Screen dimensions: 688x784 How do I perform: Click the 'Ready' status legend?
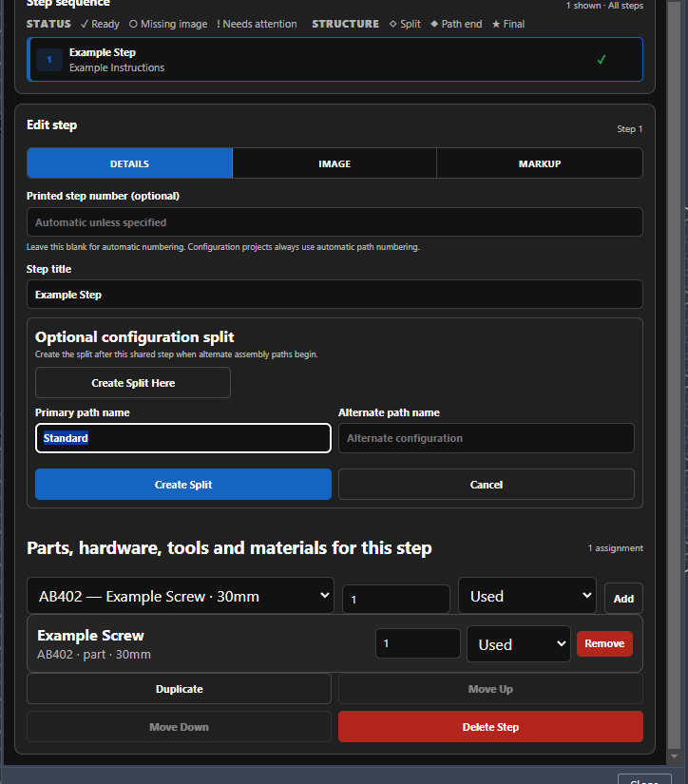coord(100,24)
